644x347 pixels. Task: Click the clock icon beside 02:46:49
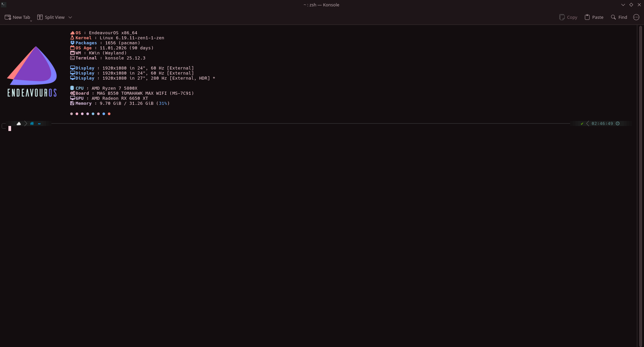point(617,124)
